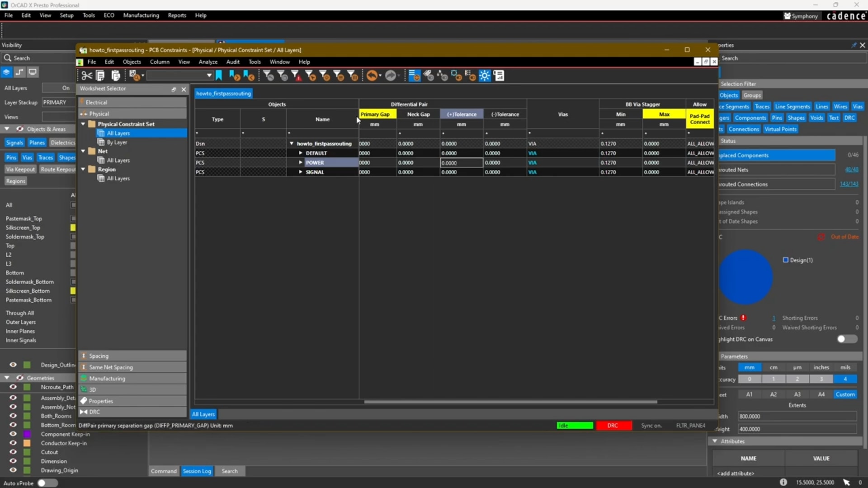Switch to the Session Log tab
The image size is (868, 488).
(197, 471)
